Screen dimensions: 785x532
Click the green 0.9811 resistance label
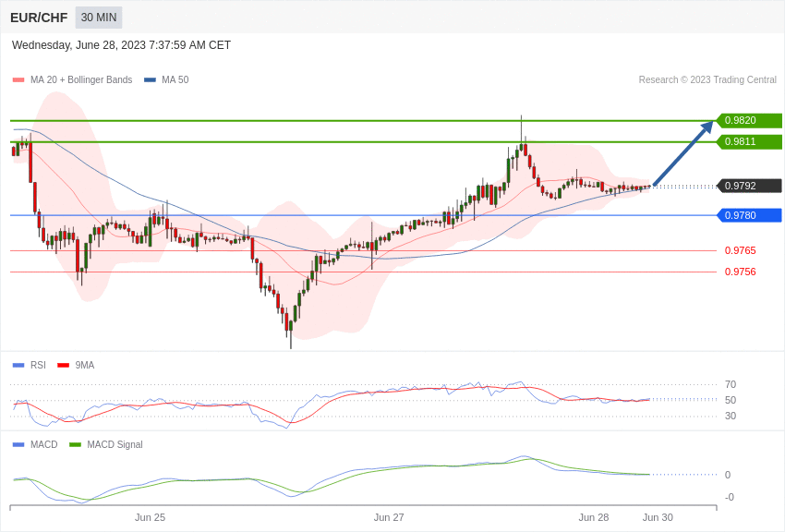pyautogui.click(x=750, y=141)
